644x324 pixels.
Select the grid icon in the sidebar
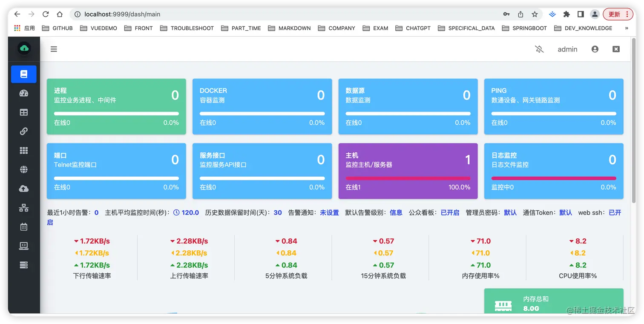(x=24, y=151)
